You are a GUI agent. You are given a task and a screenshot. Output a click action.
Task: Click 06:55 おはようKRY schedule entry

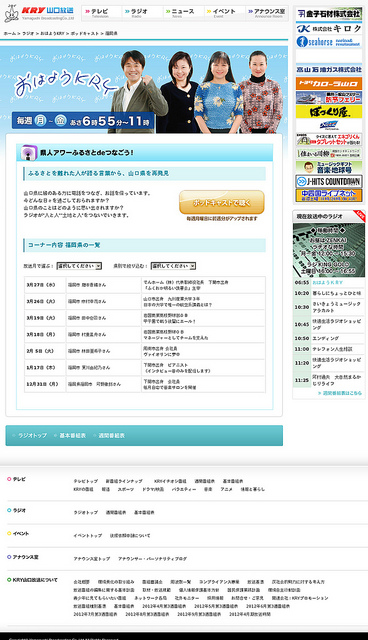(329, 282)
